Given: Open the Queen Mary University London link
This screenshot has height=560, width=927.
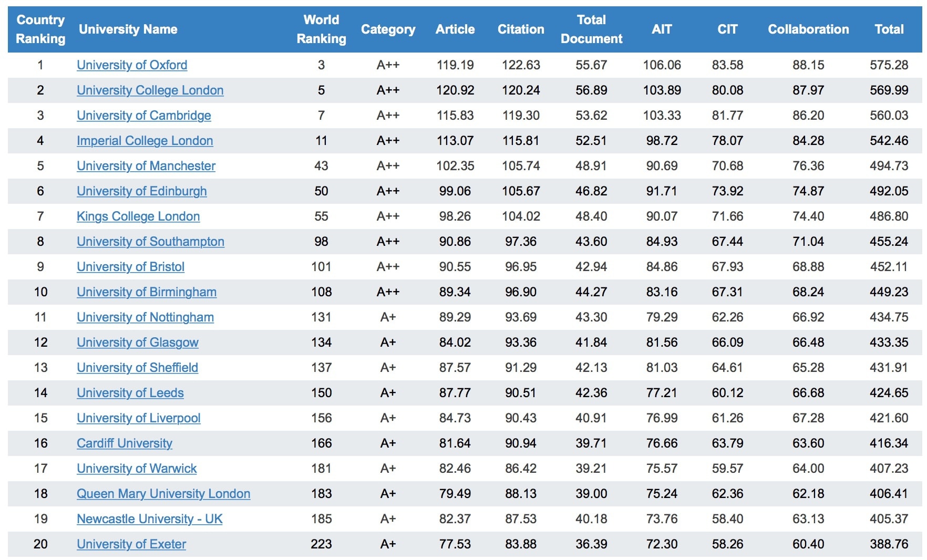Looking at the screenshot, I should [163, 494].
